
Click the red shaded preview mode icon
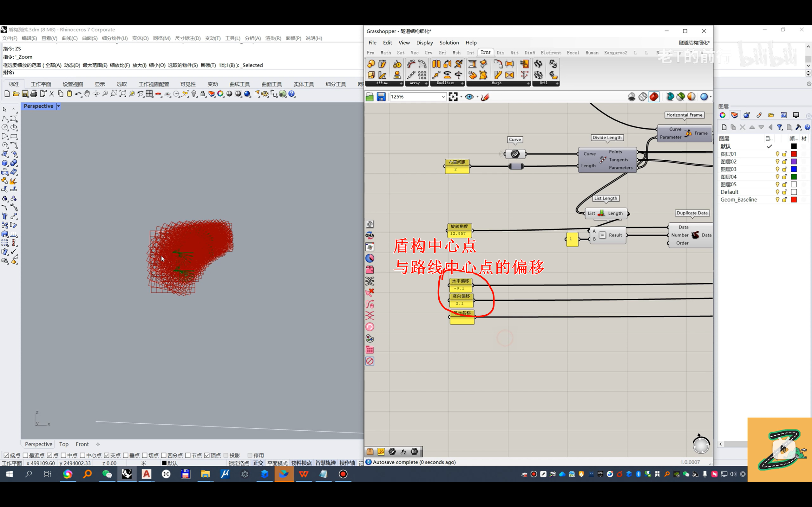(654, 97)
